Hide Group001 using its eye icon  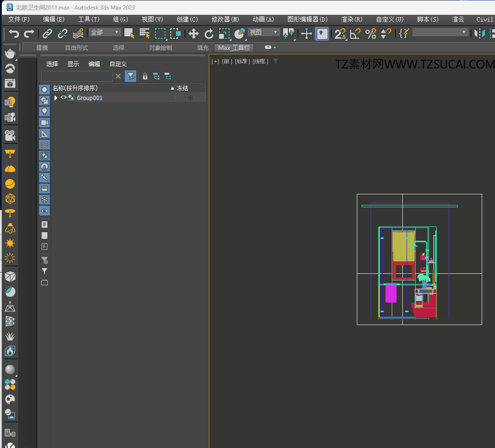[x=63, y=98]
